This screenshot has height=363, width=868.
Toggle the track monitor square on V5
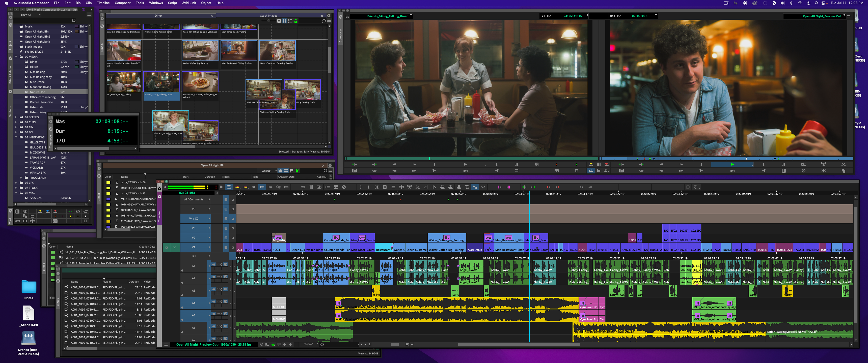point(232,209)
